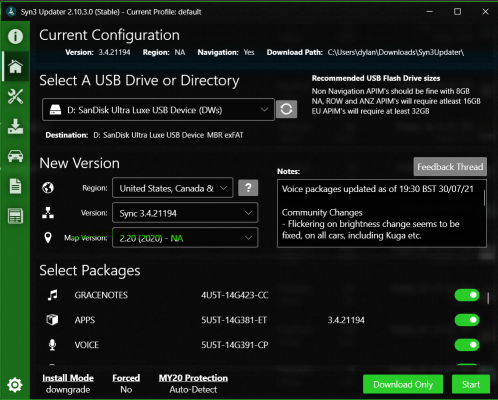Click the downgrade install mode value
498x400 pixels.
pyautogui.click(x=68, y=389)
